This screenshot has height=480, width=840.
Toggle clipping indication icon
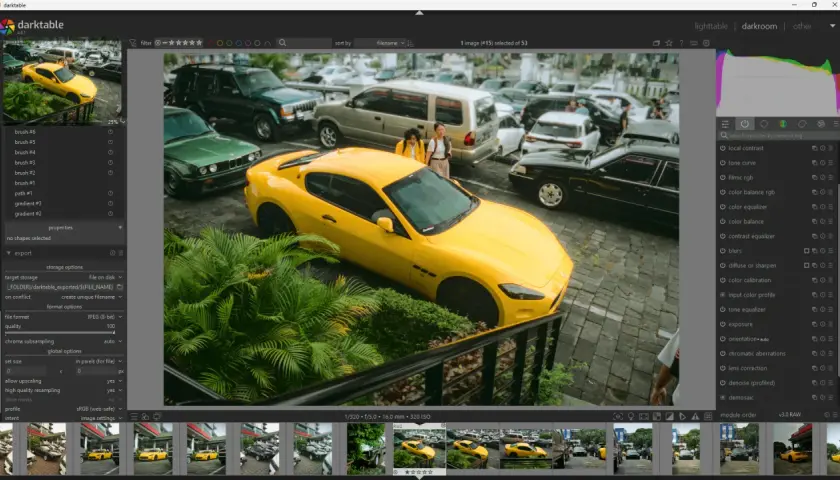coord(670,416)
